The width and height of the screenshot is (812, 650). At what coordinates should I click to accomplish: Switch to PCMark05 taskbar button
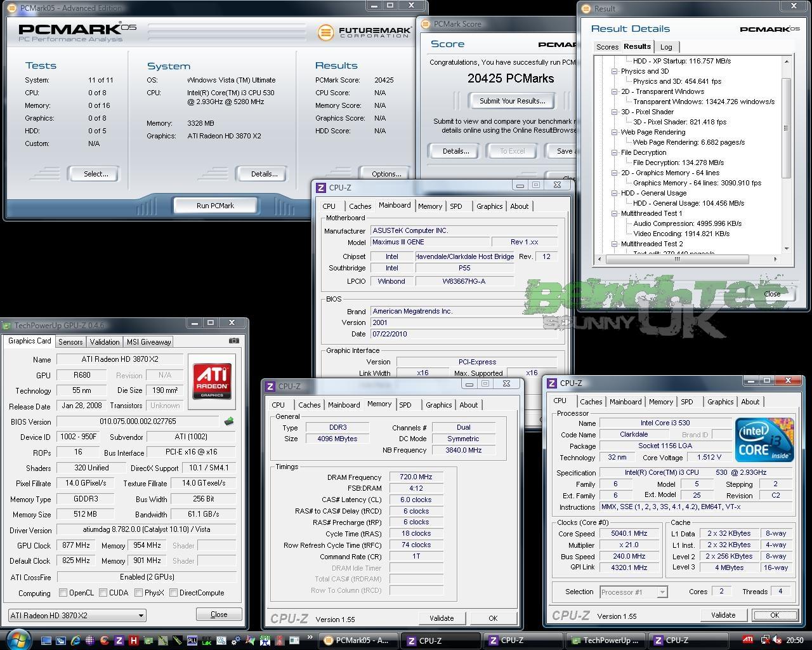(x=360, y=640)
